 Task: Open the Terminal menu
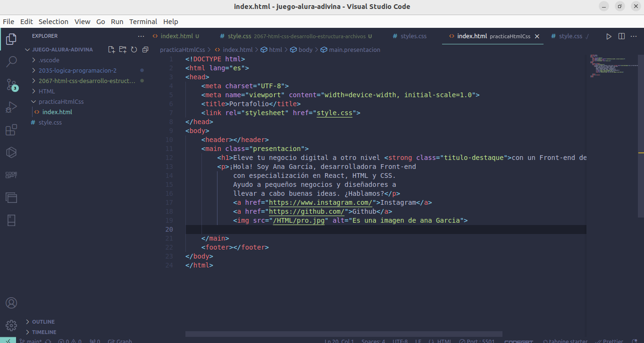pos(143,22)
